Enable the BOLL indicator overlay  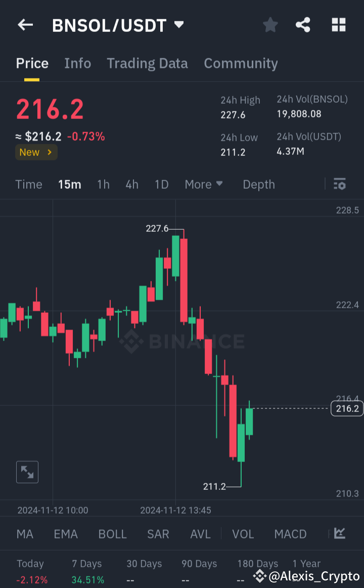112,534
